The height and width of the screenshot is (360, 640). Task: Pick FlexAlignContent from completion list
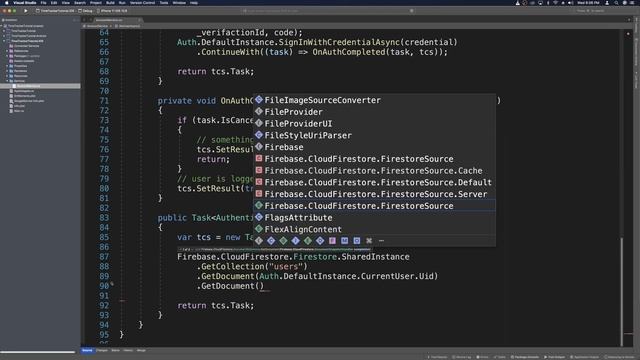pyautogui.click(x=375, y=229)
